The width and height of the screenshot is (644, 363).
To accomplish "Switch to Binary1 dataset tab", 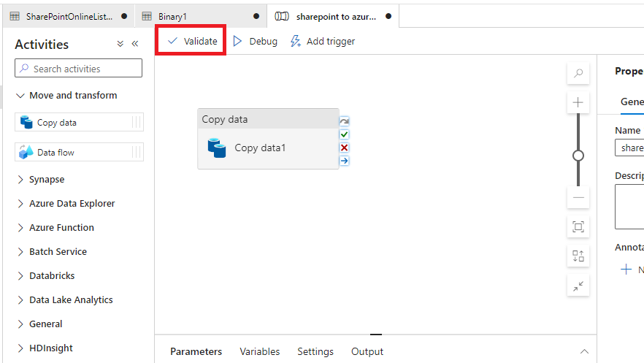I will [x=201, y=16].
